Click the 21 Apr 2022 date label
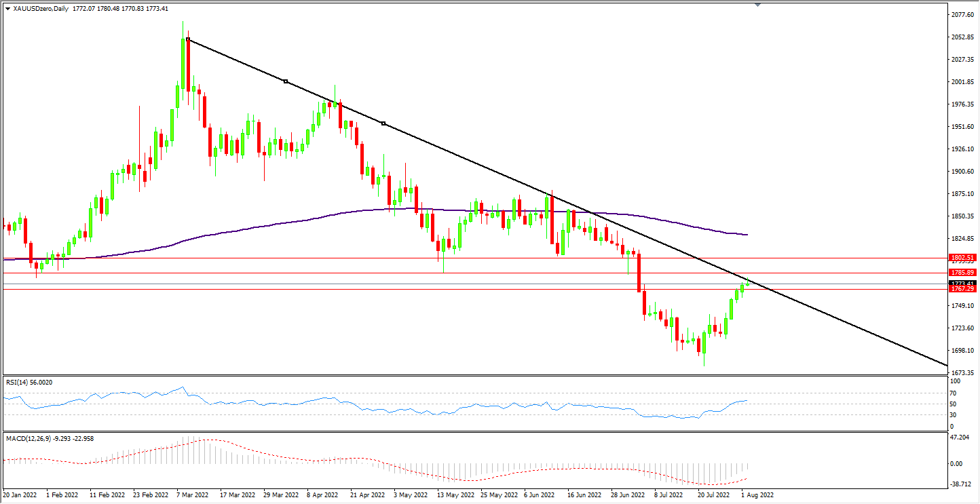This screenshot has height=504, width=980. pos(367,495)
